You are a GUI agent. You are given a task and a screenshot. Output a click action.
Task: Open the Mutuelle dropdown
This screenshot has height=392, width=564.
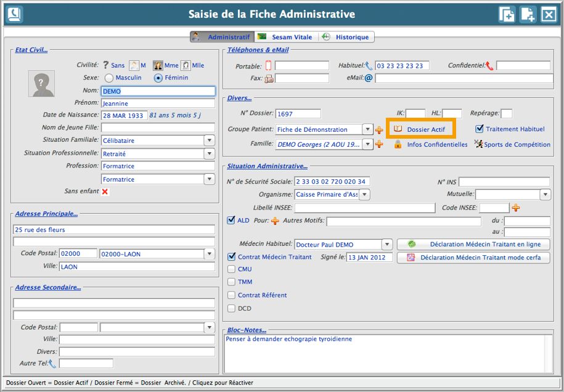546,195
